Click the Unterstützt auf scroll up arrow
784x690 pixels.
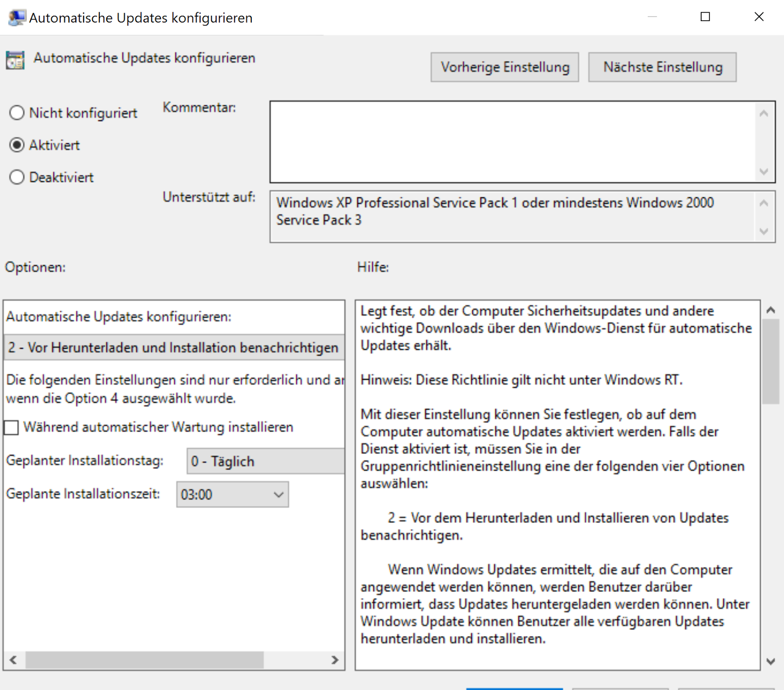(x=763, y=203)
